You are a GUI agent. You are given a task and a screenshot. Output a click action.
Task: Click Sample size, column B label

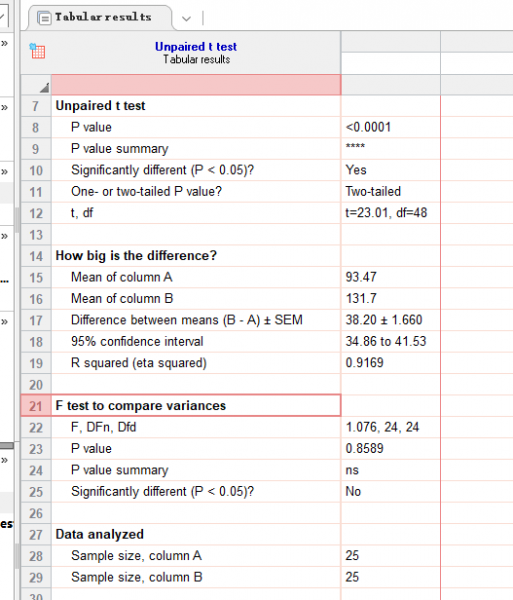(137, 577)
